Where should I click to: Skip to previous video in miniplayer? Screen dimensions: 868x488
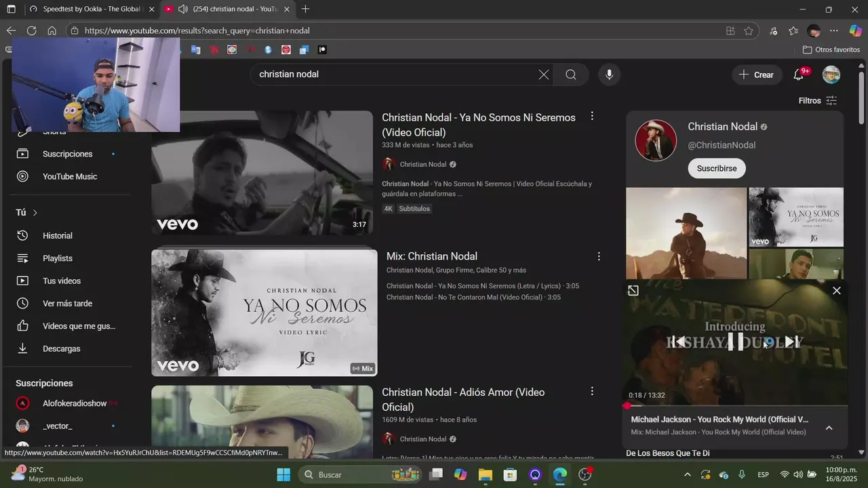point(679,342)
